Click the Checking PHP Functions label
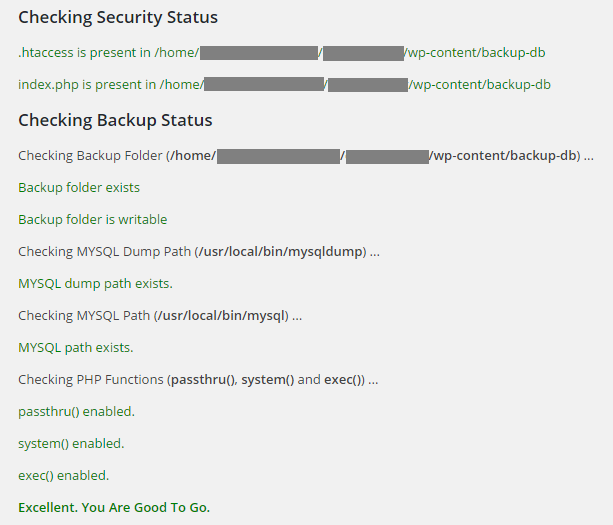The width and height of the screenshot is (613, 525). tap(91, 380)
